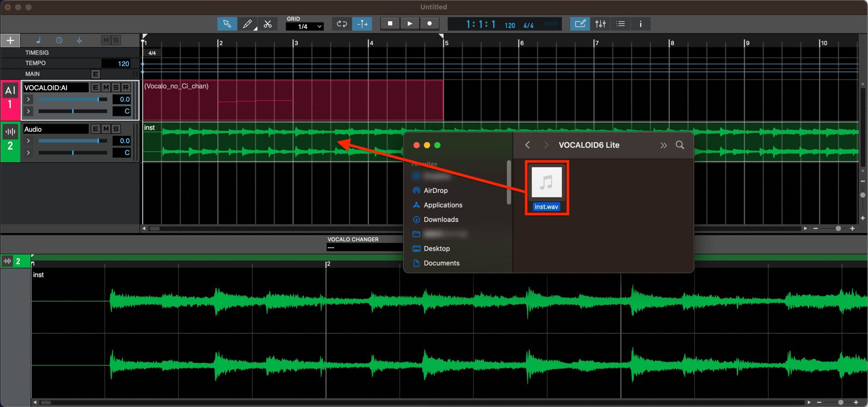Click the info panel icon

[640, 24]
